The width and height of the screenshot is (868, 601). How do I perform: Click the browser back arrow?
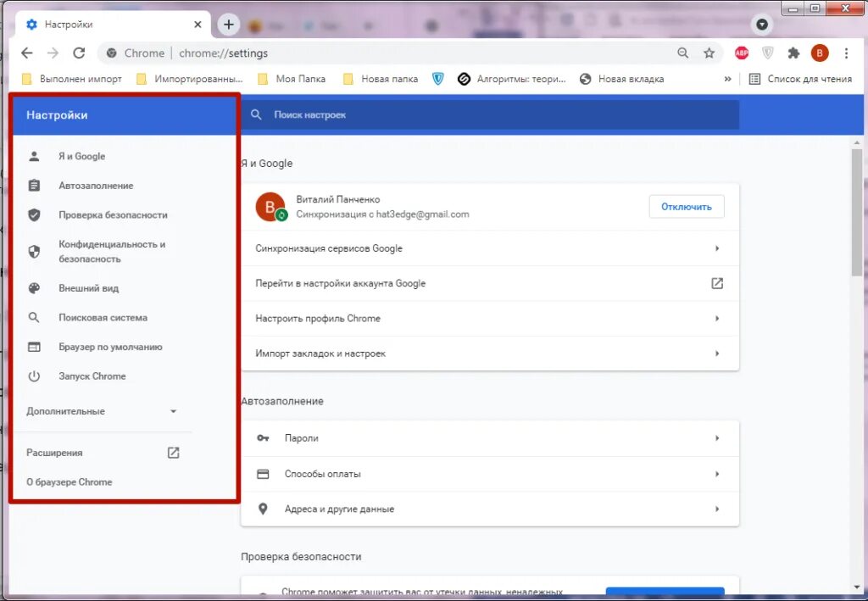(26, 53)
